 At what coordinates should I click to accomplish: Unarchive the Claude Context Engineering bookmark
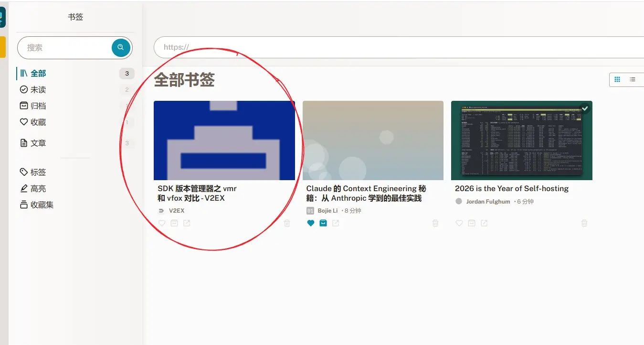point(323,223)
